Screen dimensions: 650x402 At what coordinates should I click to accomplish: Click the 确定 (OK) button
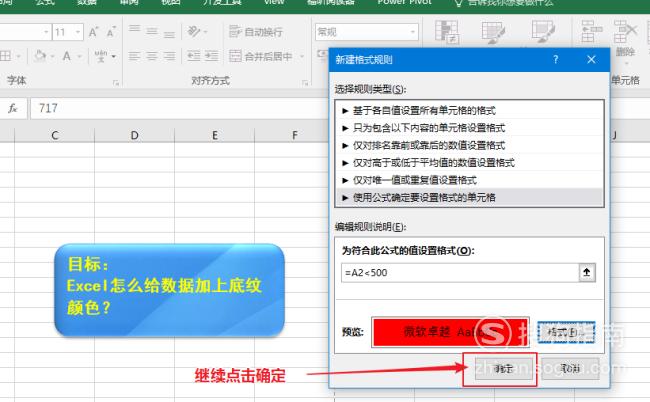click(504, 368)
